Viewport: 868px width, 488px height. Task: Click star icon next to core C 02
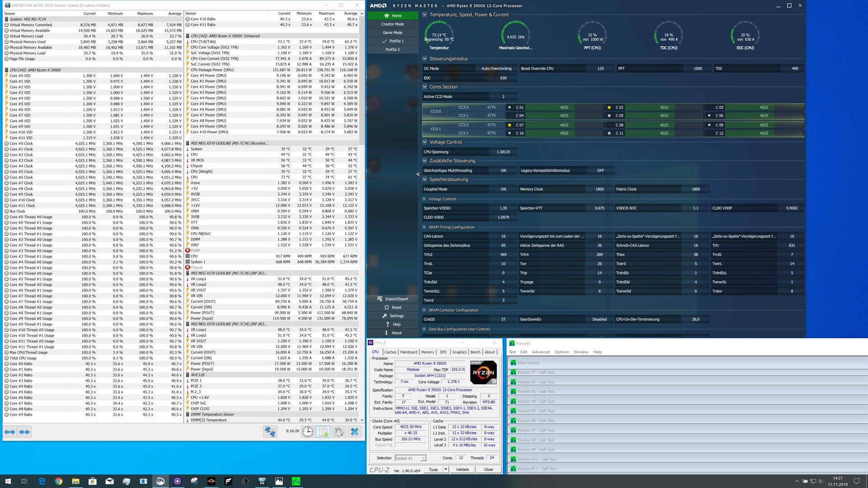tap(609, 108)
